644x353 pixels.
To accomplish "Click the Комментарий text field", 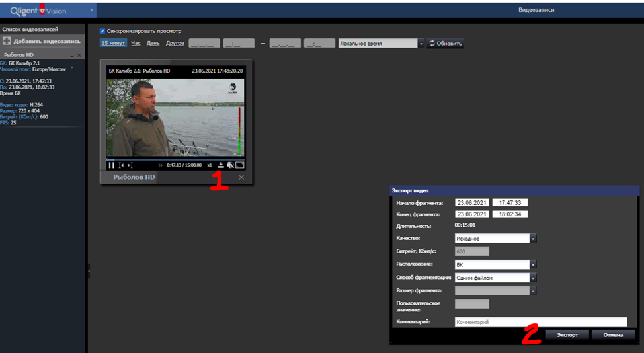I will [541, 322].
